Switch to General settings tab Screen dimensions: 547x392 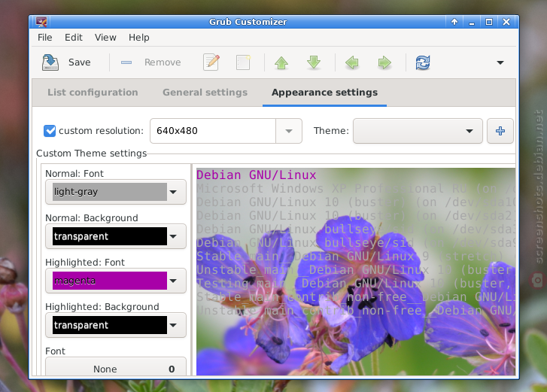pos(205,93)
